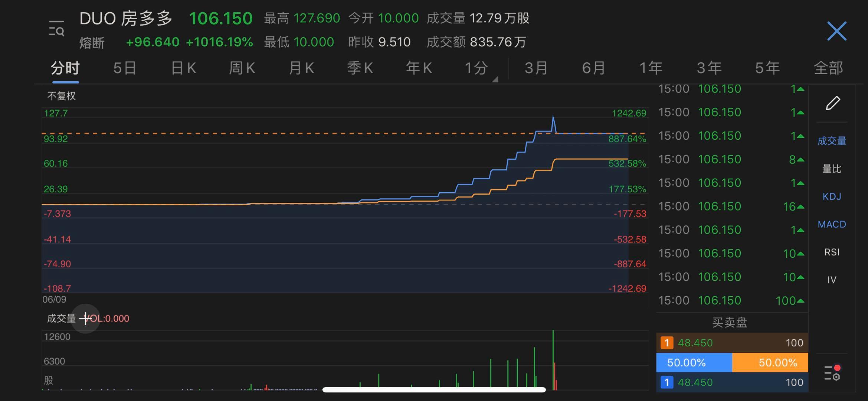Tap the current price 106.150 in header

221,19
